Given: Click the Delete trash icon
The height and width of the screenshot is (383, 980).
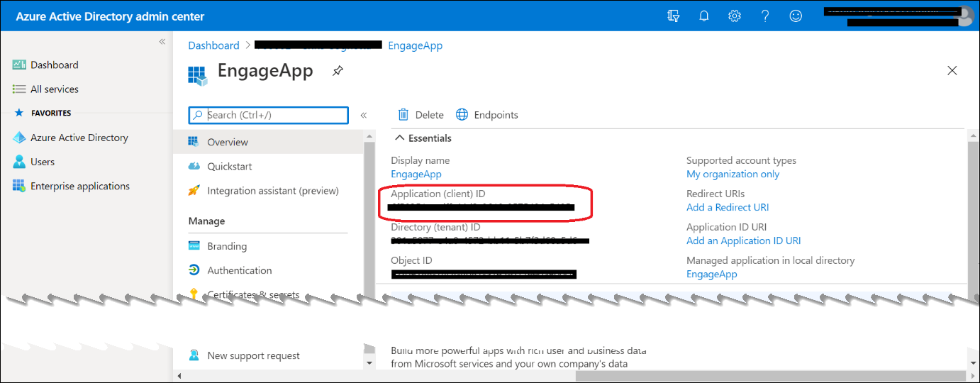Looking at the screenshot, I should 403,115.
